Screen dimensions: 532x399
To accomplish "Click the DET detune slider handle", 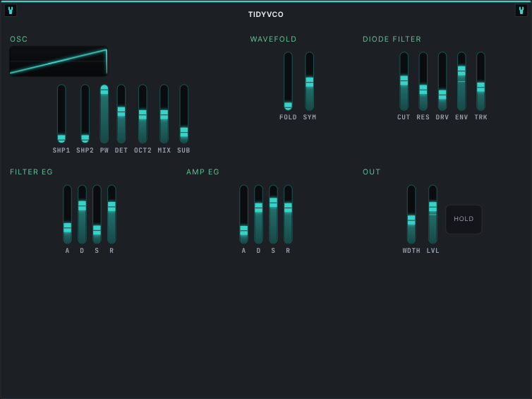I will tap(121, 112).
